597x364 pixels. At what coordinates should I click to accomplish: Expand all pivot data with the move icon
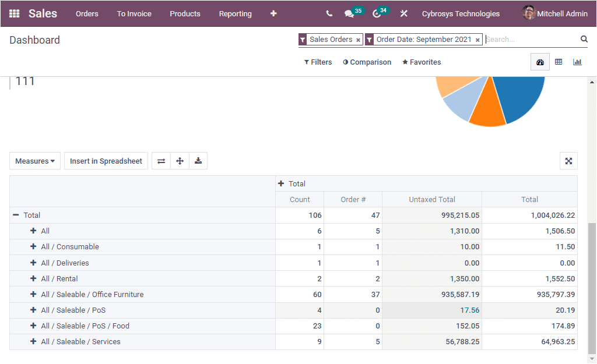(180, 161)
